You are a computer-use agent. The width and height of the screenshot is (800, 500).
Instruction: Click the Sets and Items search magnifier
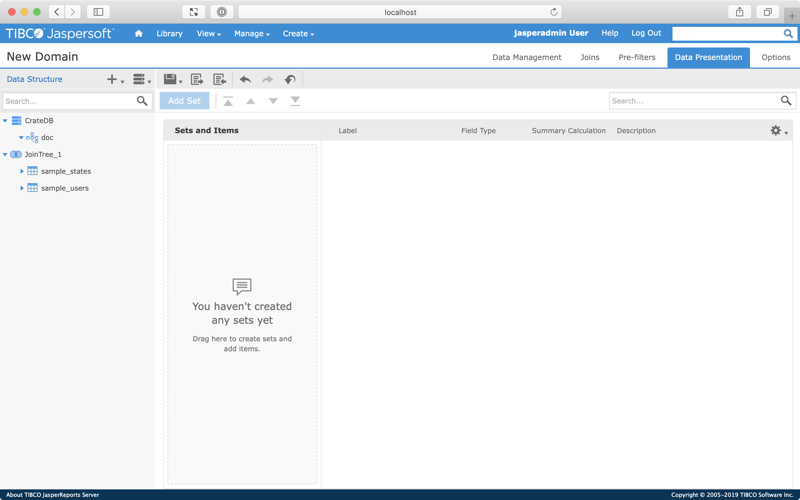786,101
